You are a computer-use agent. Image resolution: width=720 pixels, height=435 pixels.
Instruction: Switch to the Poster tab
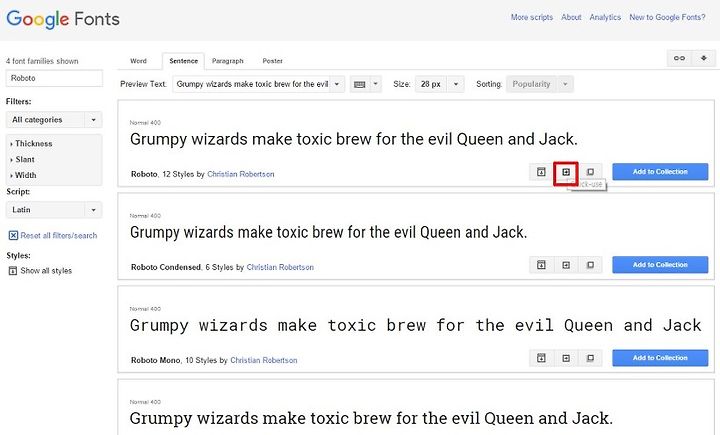tap(272, 61)
